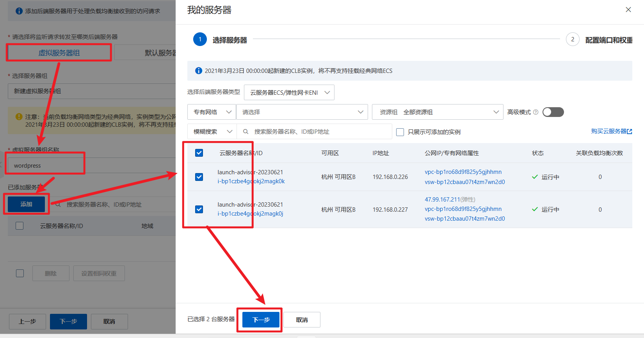Click the info icon in left background banner
This screenshot has height=338, width=644.
[19, 11]
